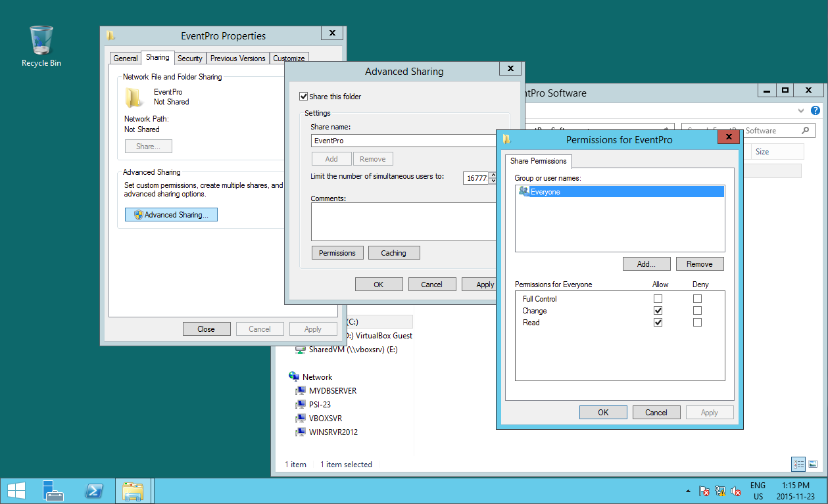This screenshot has height=504, width=828.
Task: Switch Explorer to large icons view
Action: [814, 464]
